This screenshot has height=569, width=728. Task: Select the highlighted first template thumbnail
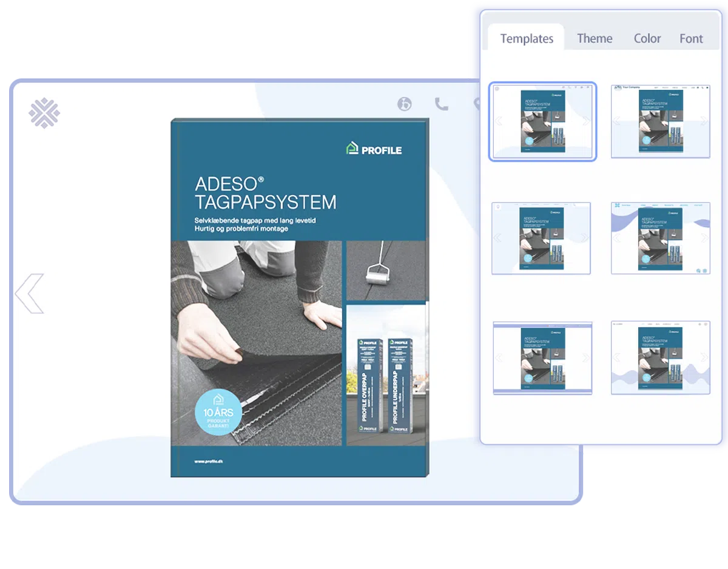point(543,121)
